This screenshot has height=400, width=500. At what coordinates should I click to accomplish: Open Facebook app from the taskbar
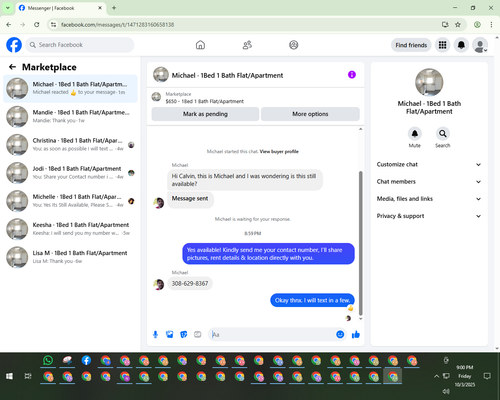[86, 360]
